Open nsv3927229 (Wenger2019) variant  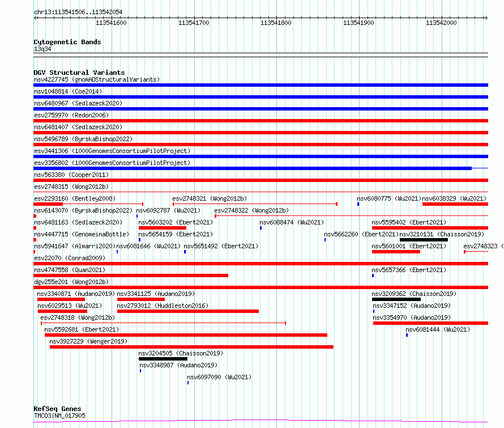88,341
